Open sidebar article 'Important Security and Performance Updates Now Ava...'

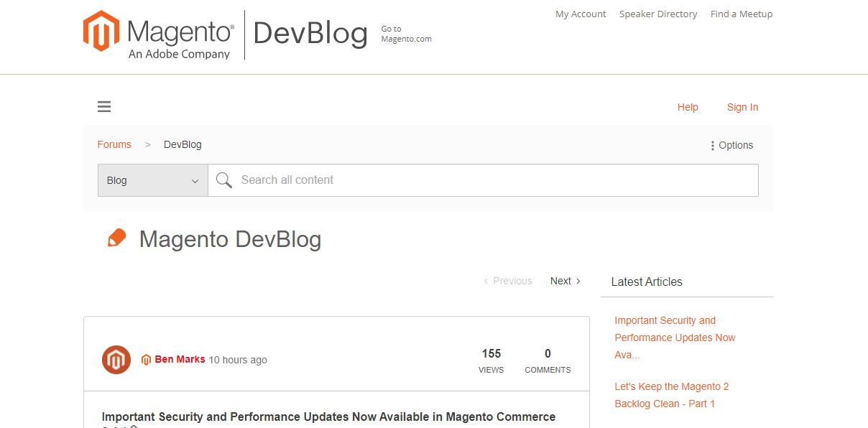[675, 338]
